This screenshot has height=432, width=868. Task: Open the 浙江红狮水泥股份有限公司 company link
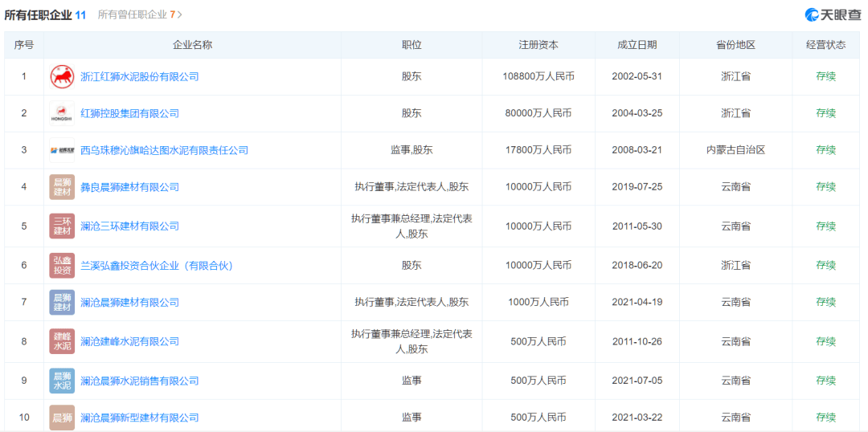coord(139,77)
